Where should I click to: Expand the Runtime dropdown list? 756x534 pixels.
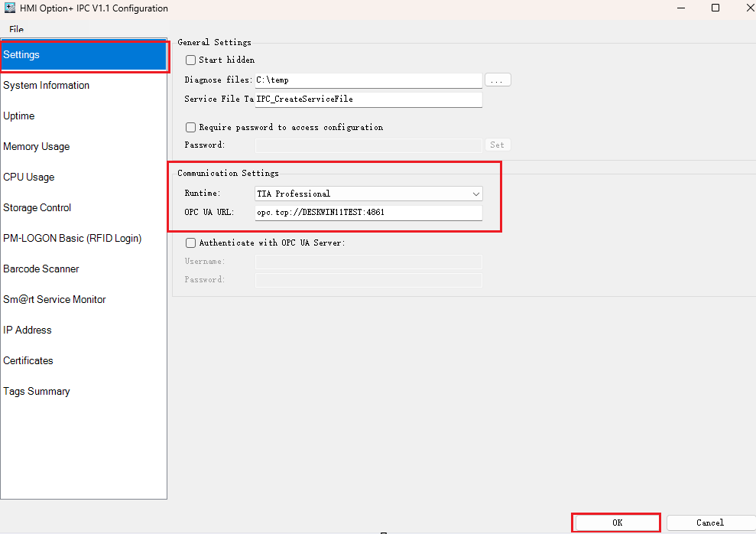475,194
